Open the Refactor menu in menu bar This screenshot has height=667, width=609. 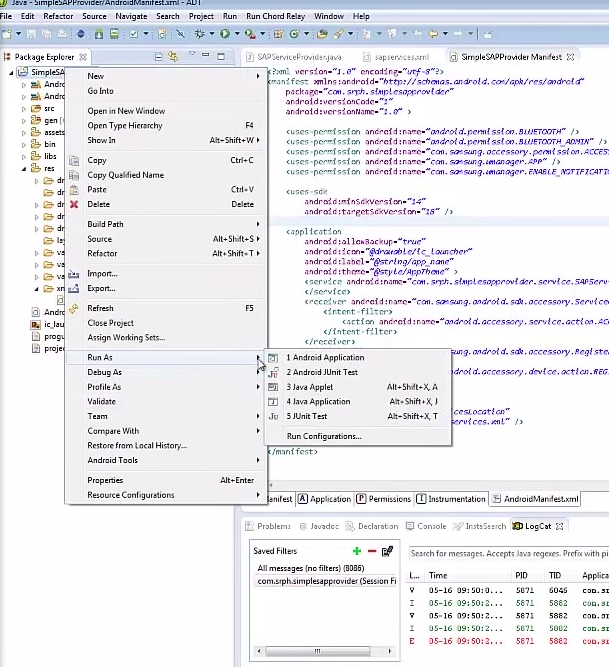click(58, 16)
